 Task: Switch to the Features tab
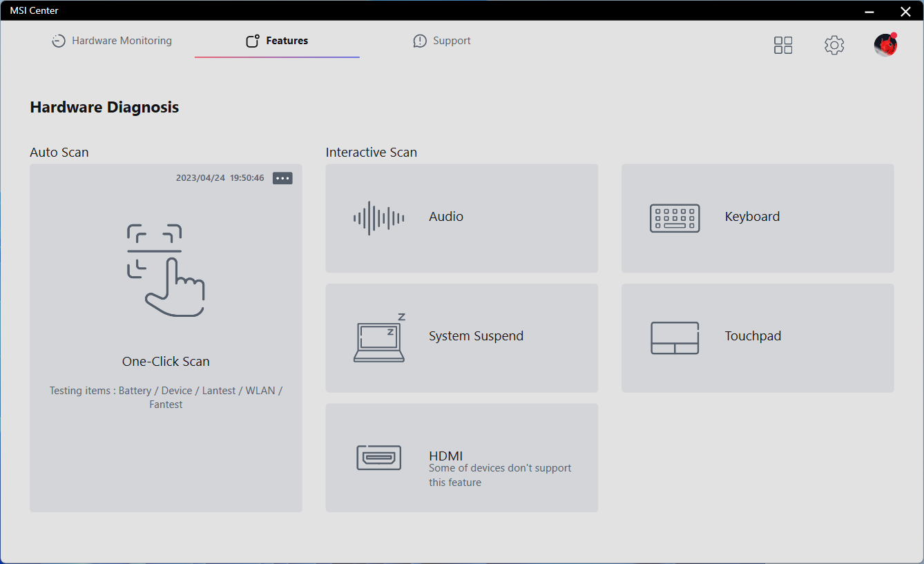(x=277, y=41)
